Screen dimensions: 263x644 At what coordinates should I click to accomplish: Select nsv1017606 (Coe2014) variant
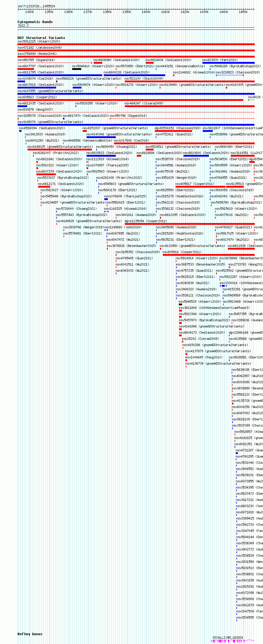tap(184, 143)
